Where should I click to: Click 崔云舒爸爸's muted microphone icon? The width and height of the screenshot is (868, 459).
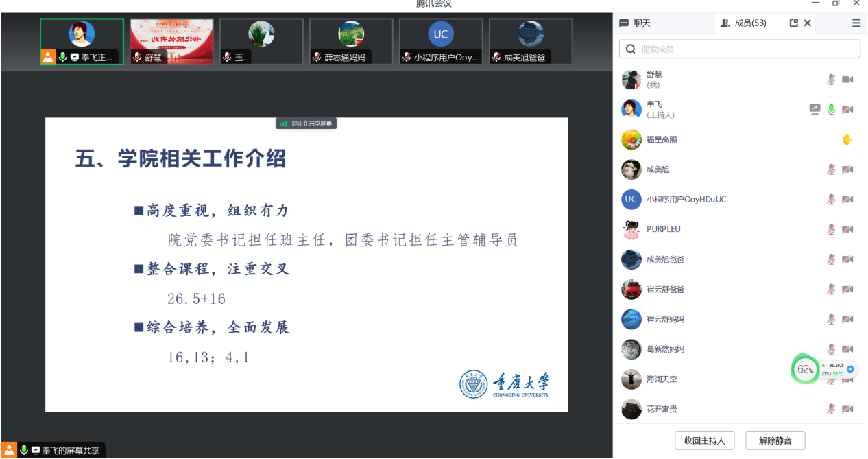point(831,290)
